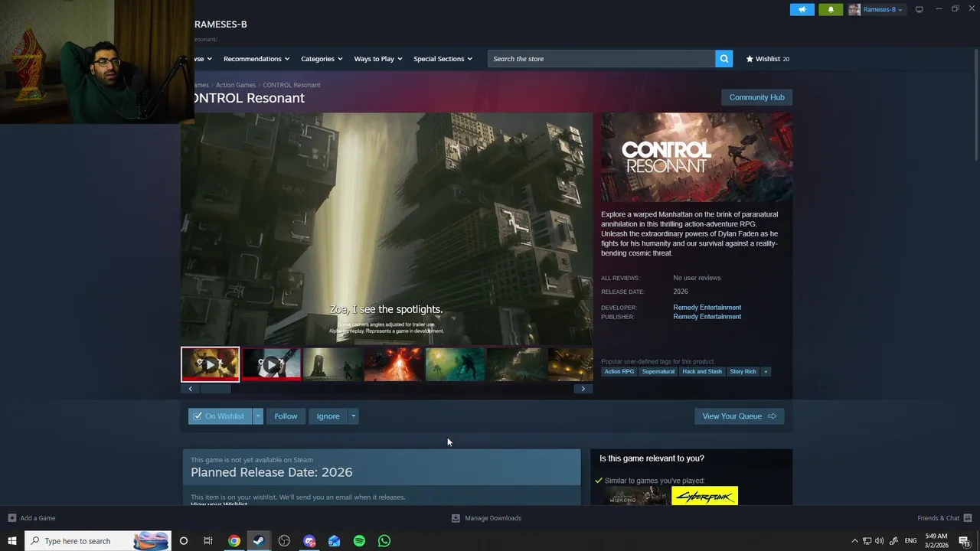Focus the Search the store field

tap(601, 59)
